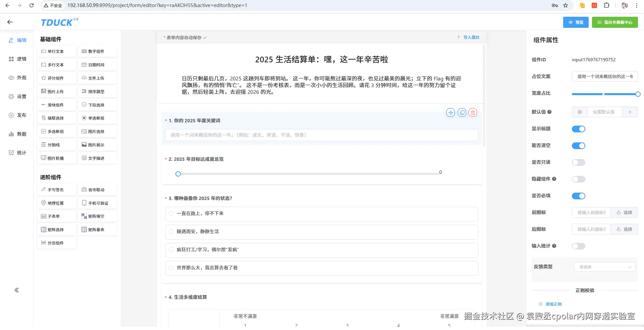This screenshot has width=644, height=330.
Task: Copy question 1 with the duplicate icon
Action: click(x=462, y=113)
